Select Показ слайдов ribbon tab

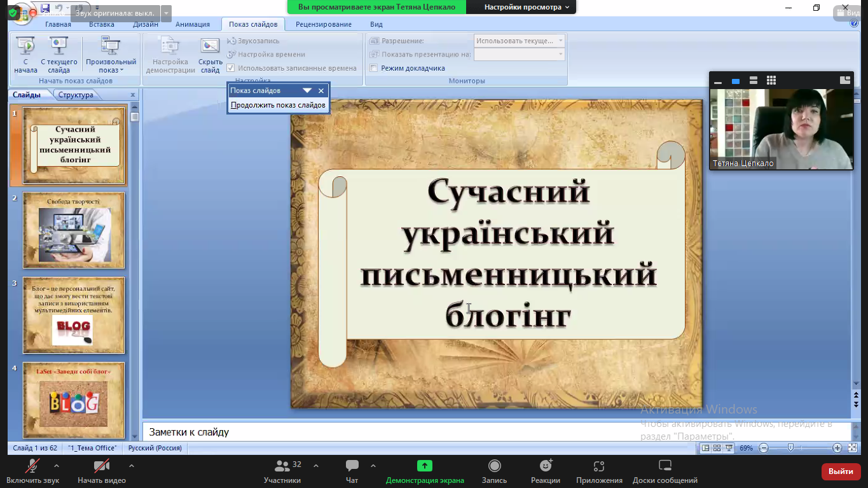click(253, 24)
